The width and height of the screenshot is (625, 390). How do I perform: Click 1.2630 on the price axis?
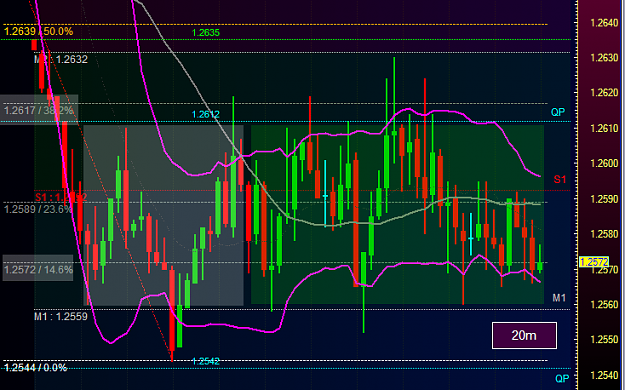[604, 58]
